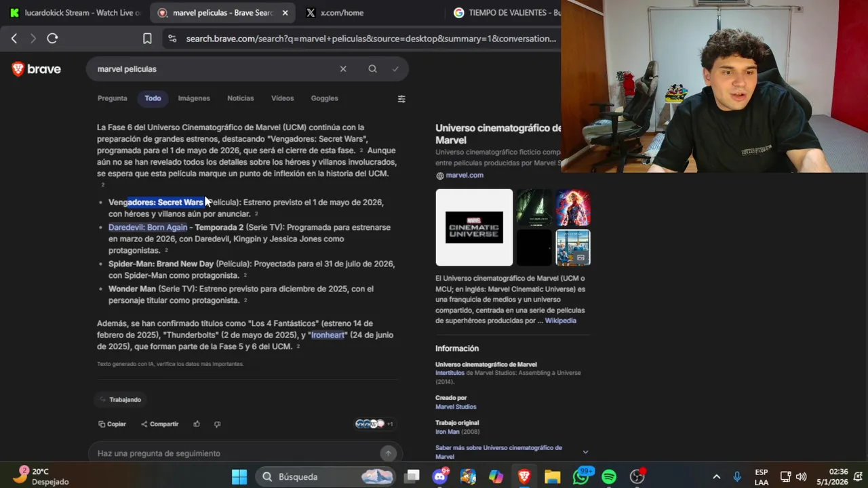868x488 pixels.
Task: Open Copilot from the taskbar
Action: tap(496, 477)
